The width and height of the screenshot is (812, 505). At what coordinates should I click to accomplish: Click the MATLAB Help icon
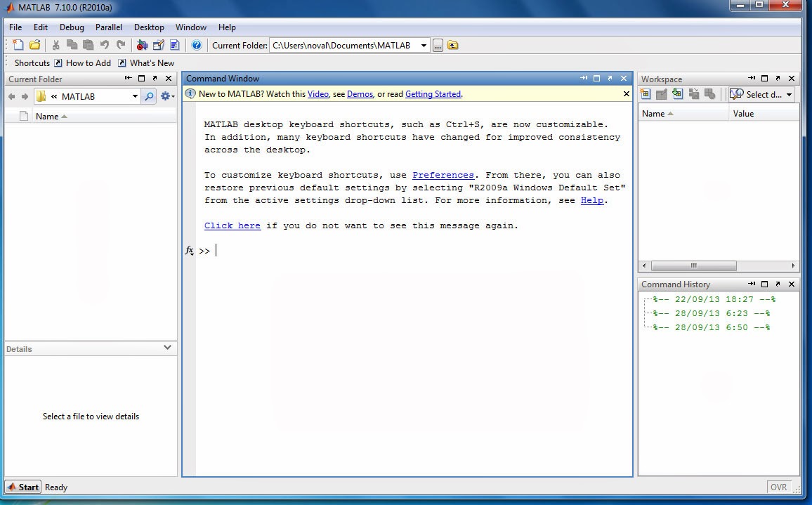coord(197,45)
